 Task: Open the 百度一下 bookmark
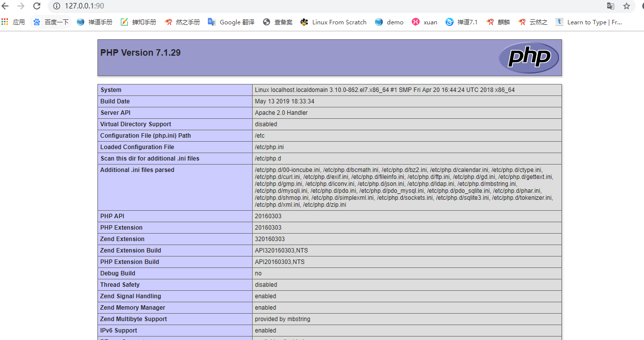pos(51,22)
